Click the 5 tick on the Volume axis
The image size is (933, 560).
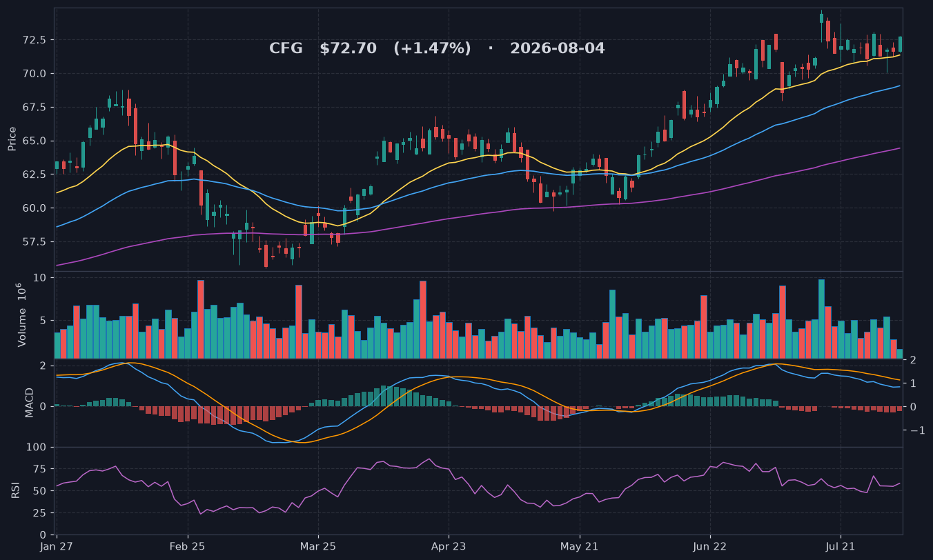tap(43, 321)
